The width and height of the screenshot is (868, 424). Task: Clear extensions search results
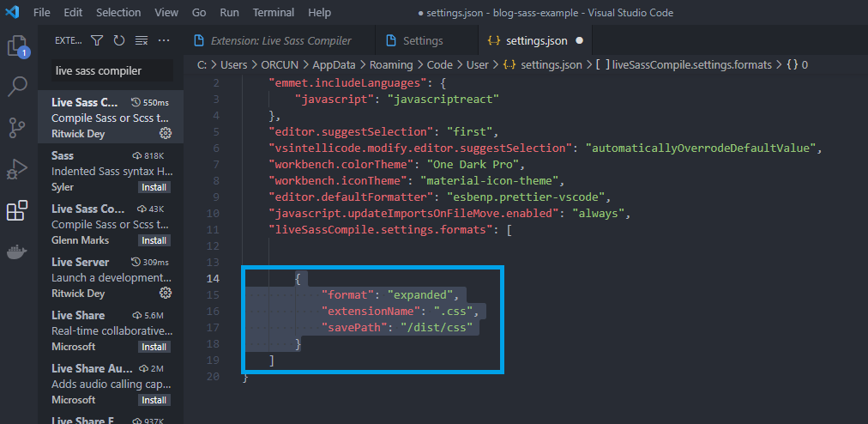click(142, 40)
